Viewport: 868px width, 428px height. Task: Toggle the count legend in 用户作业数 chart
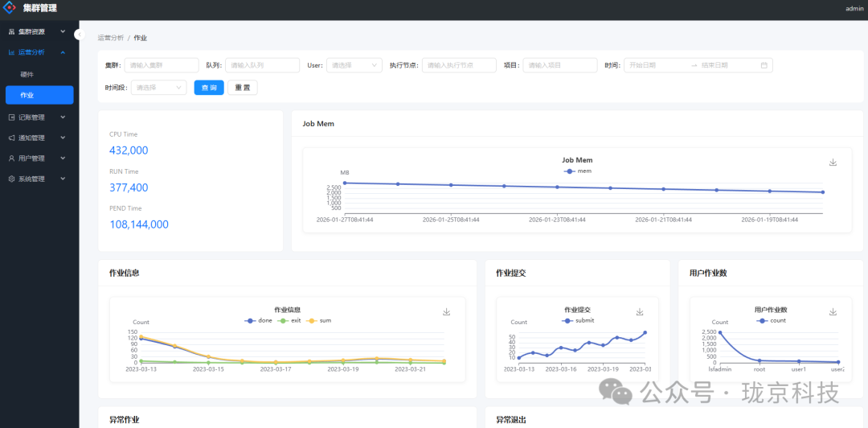coord(771,320)
